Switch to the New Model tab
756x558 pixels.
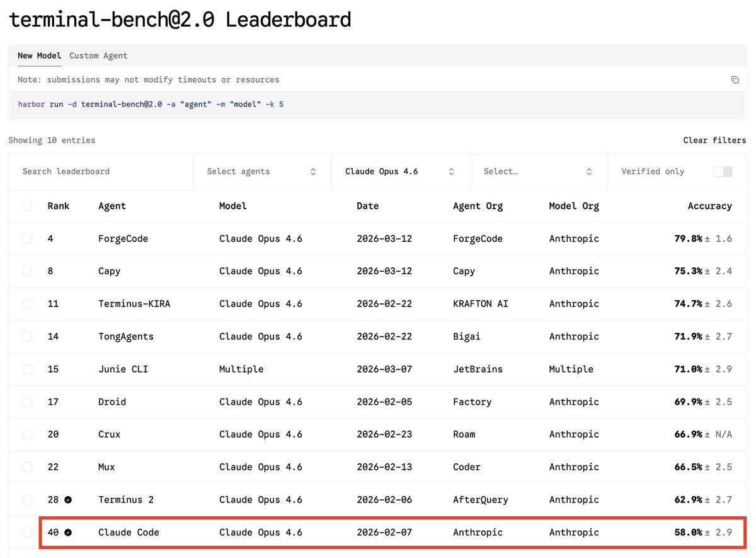click(40, 55)
